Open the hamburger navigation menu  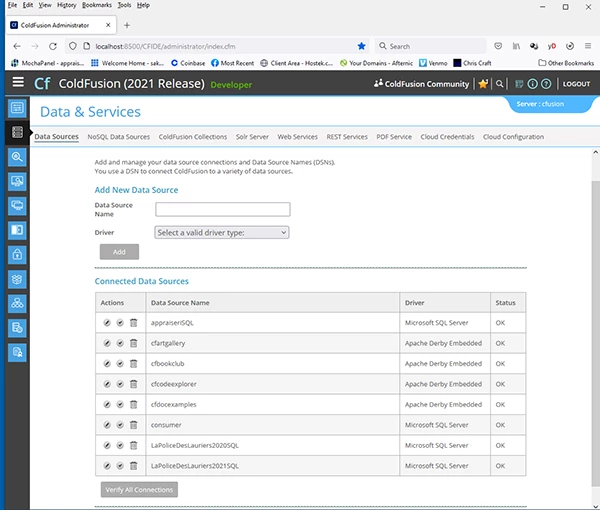pos(18,82)
